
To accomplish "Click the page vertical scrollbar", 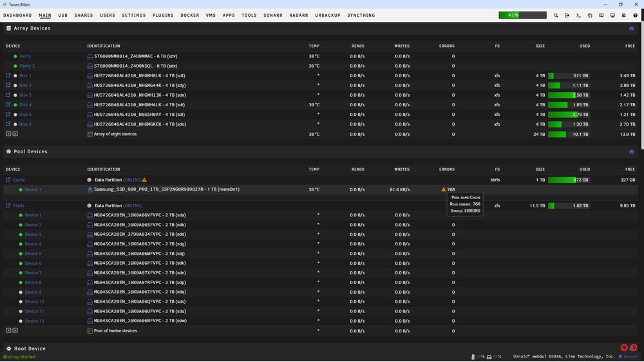I will [642, 86].
